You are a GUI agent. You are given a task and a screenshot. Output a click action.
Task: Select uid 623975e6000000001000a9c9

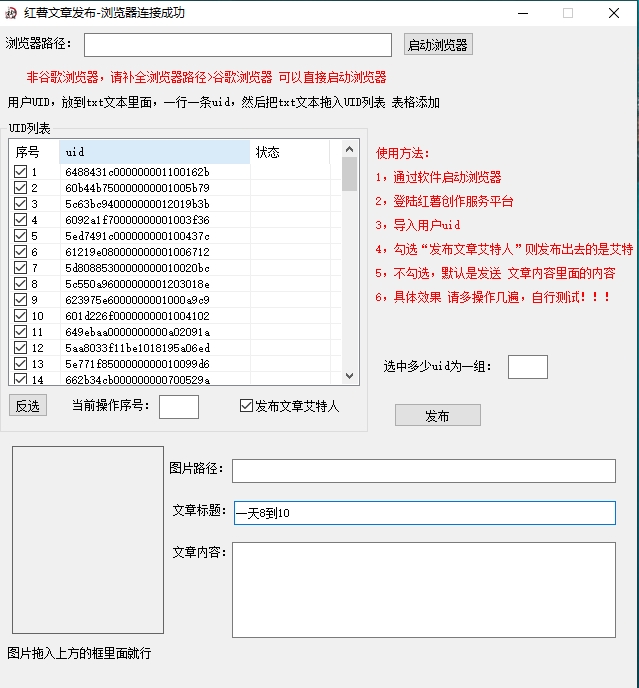[x=137, y=300]
